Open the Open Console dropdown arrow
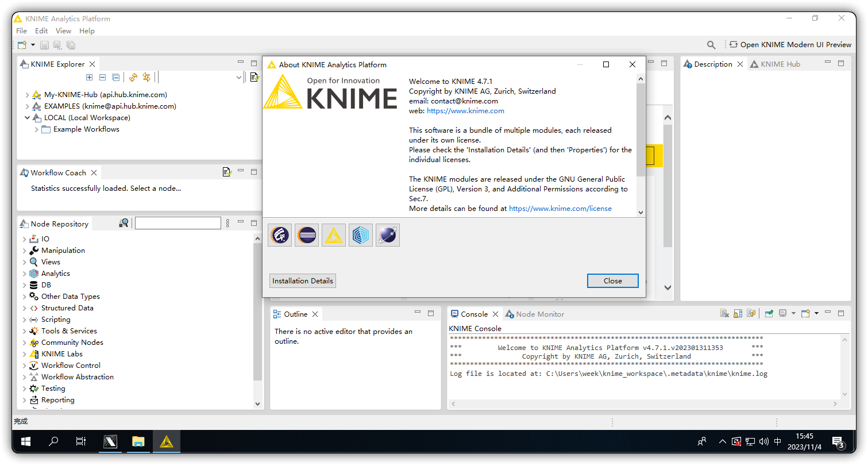Screen dimensions: 868x465 coord(816,314)
